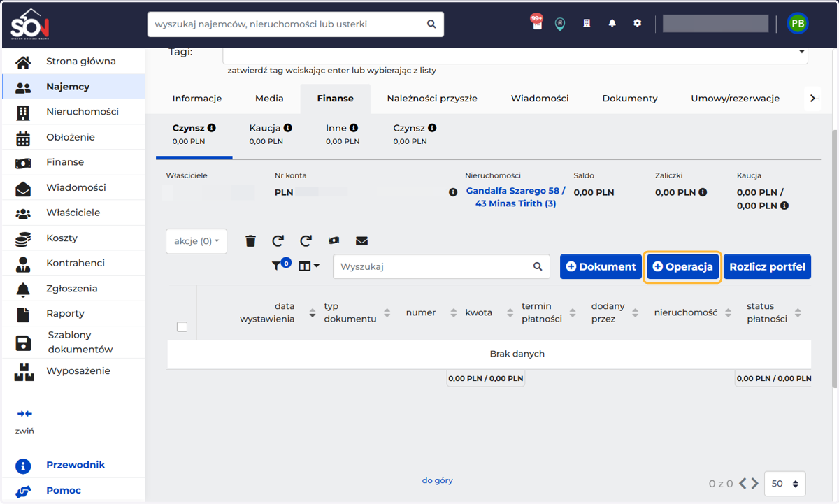Open notifications bell in top bar
Screen dimensions: 839x504
coord(612,23)
